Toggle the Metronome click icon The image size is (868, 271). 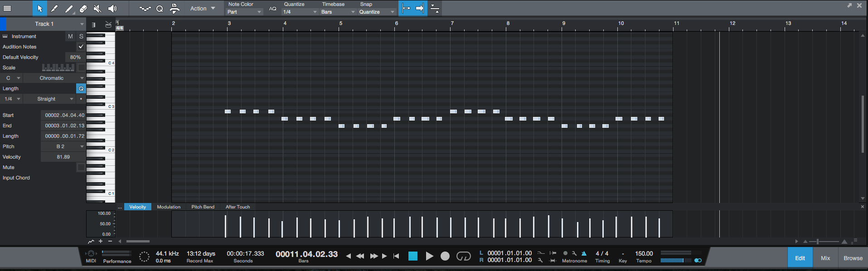coord(584,253)
